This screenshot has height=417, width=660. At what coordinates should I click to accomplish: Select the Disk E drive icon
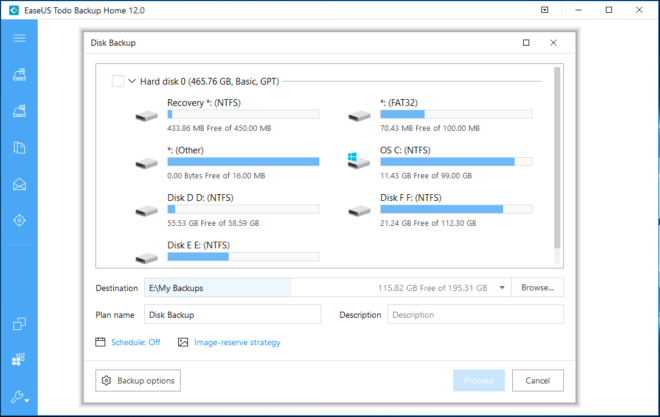146,258
